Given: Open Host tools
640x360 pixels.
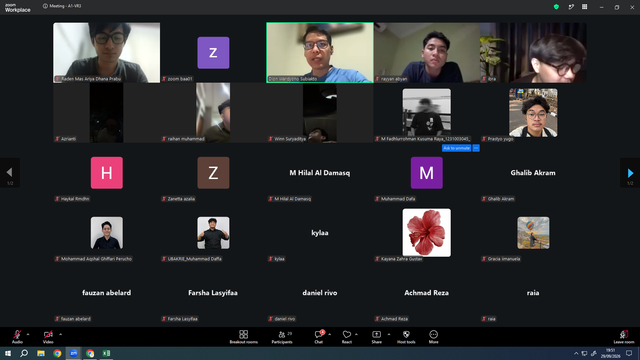Looking at the screenshot, I should (406, 337).
